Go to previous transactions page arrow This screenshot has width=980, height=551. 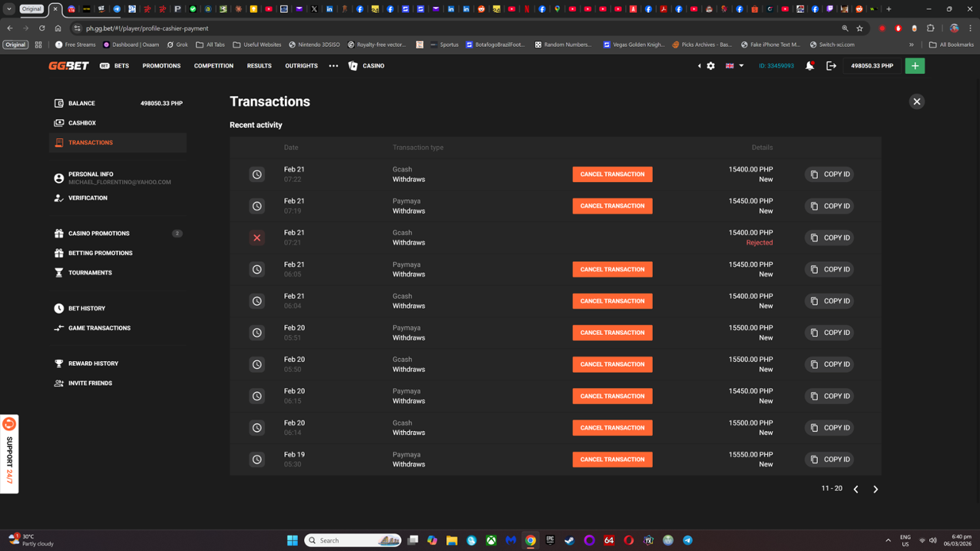tap(856, 489)
